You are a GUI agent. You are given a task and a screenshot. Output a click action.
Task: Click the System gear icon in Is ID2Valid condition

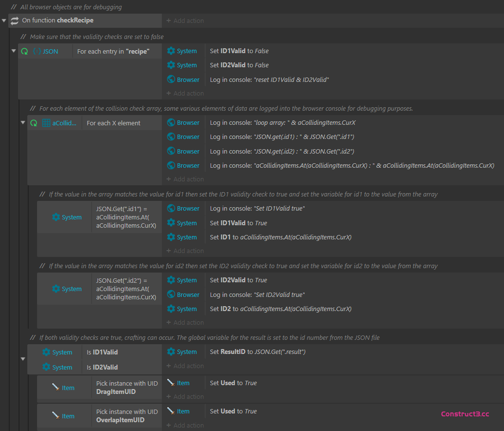tap(46, 367)
